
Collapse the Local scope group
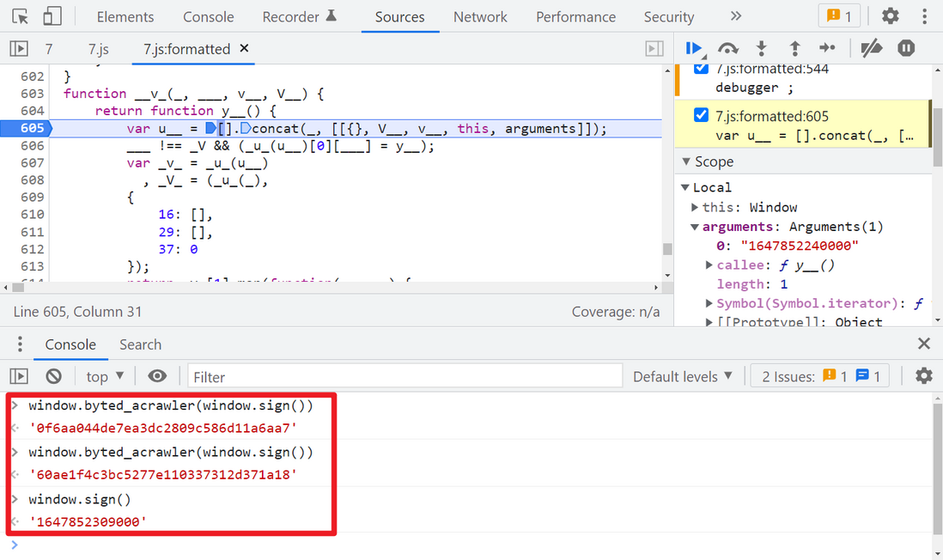point(685,187)
